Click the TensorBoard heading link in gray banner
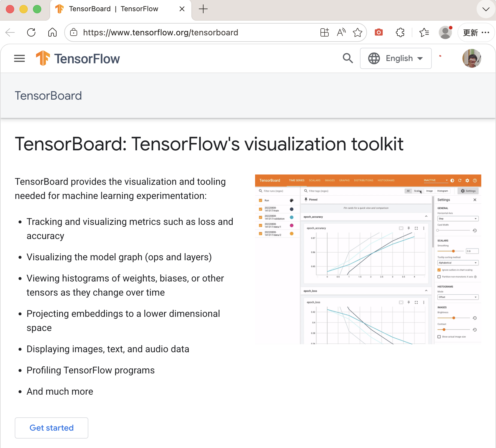The width and height of the screenshot is (496, 448). pyautogui.click(x=48, y=96)
